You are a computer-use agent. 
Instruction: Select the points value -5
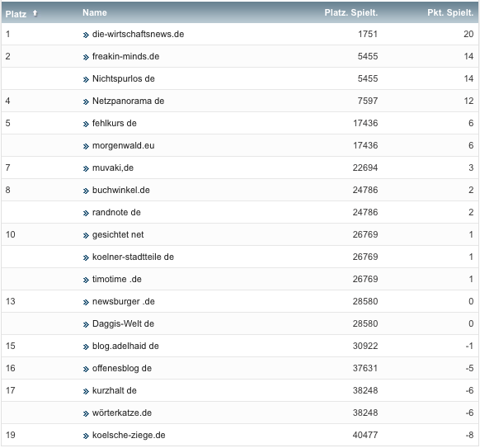(x=469, y=368)
